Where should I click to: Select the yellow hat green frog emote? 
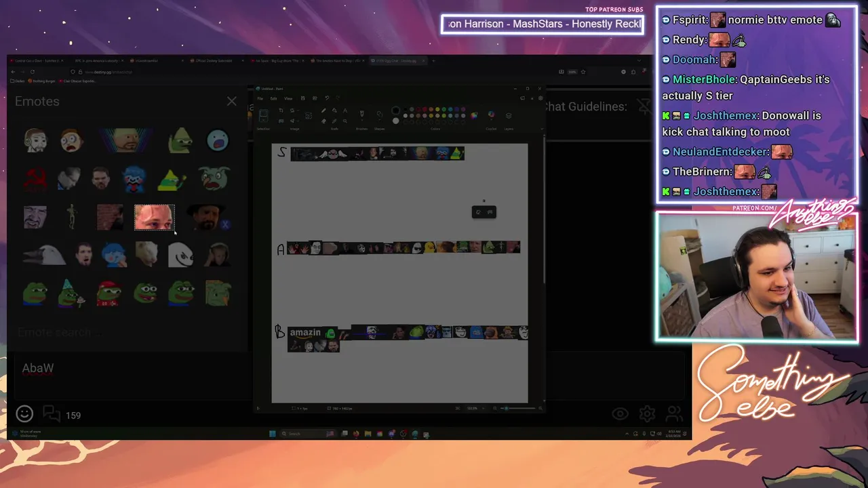click(172, 178)
